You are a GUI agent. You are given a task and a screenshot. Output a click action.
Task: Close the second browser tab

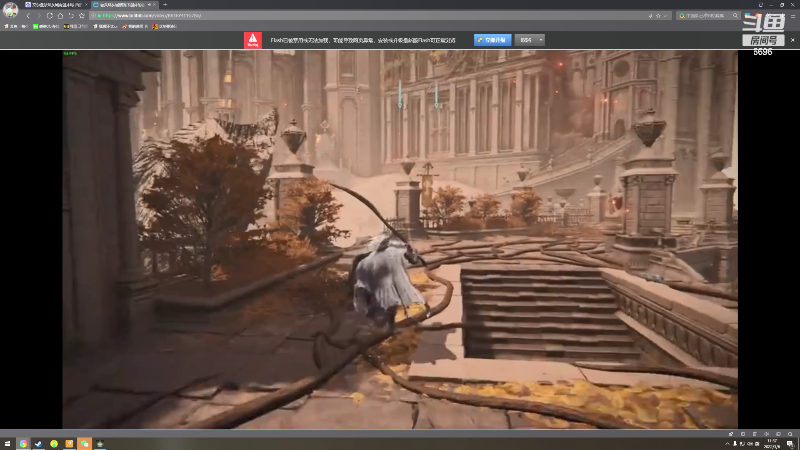(155, 5)
